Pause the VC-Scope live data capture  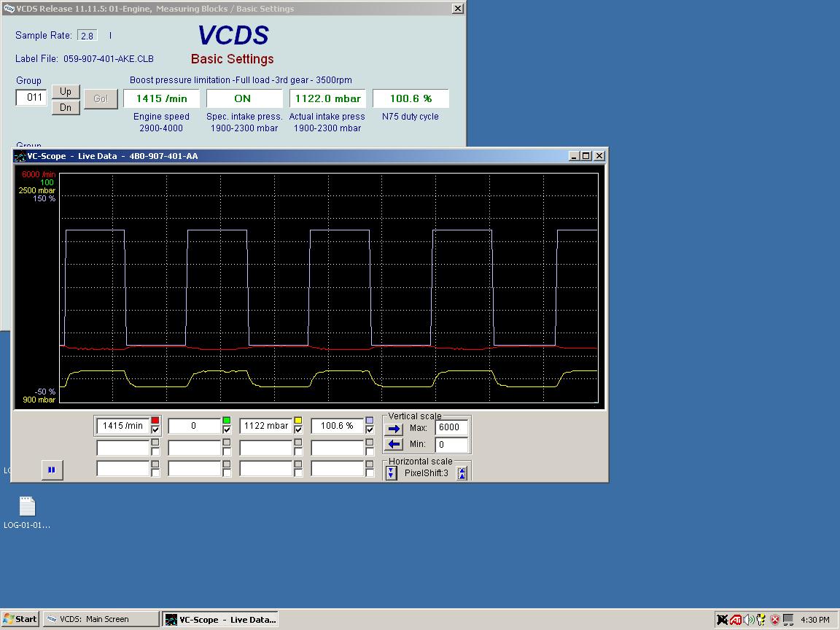coord(51,470)
